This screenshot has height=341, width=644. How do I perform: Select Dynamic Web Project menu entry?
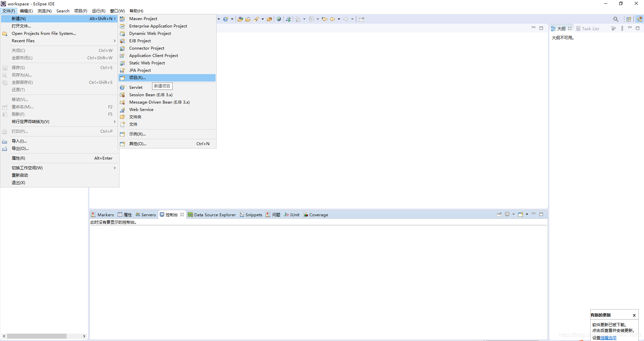(x=167, y=34)
